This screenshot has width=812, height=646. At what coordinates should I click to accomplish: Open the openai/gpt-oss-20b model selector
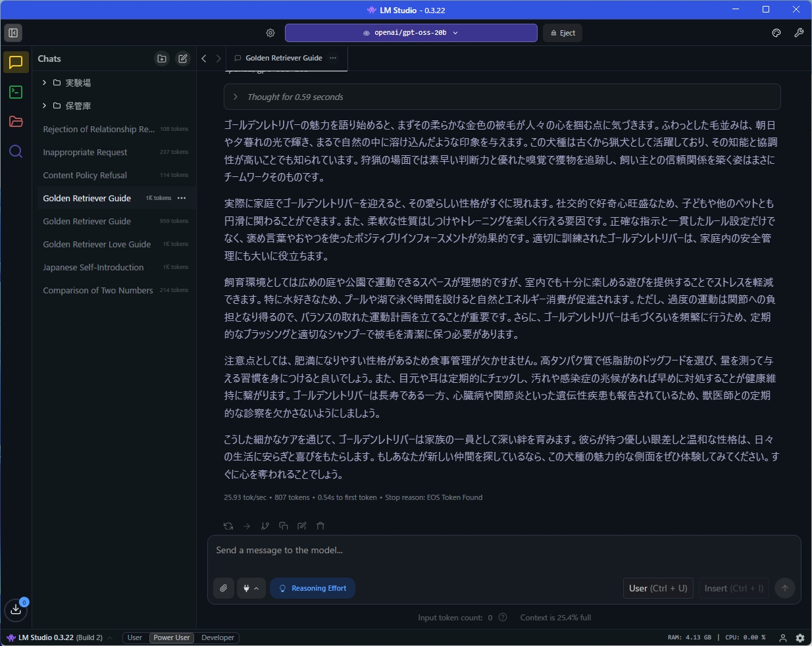click(x=411, y=33)
